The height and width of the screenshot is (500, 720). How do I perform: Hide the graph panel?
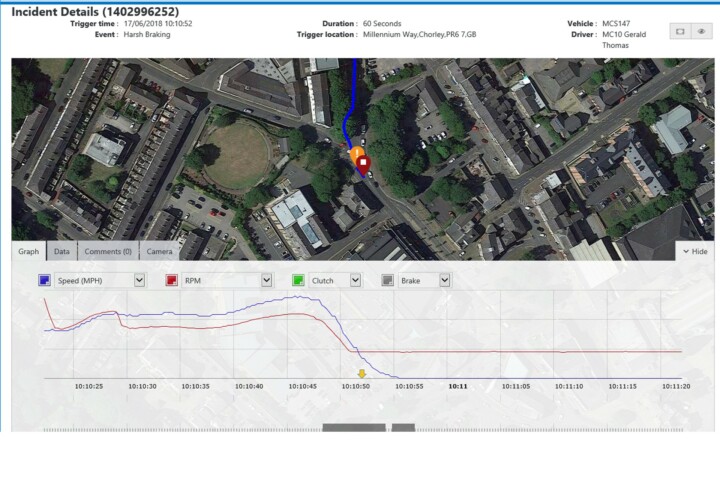click(695, 252)
